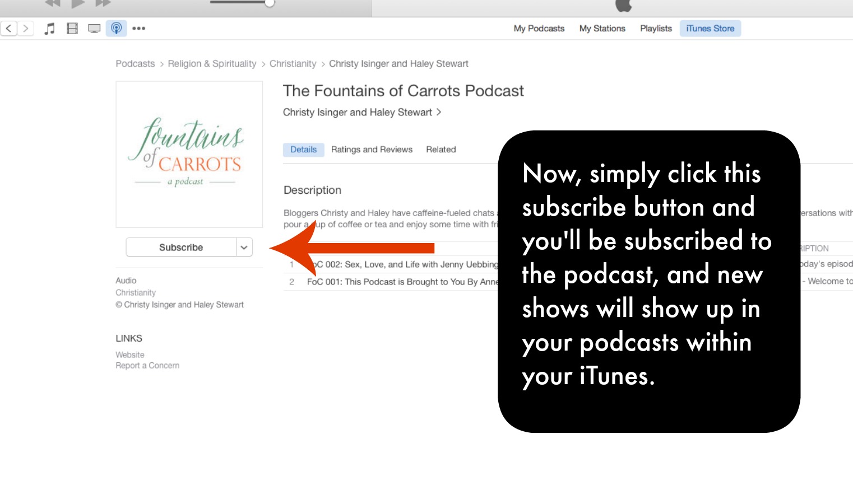Screen dimensions: 853x504
Task: Click The Fountains of Carrots Podcast title
Action: coord(404,91)
